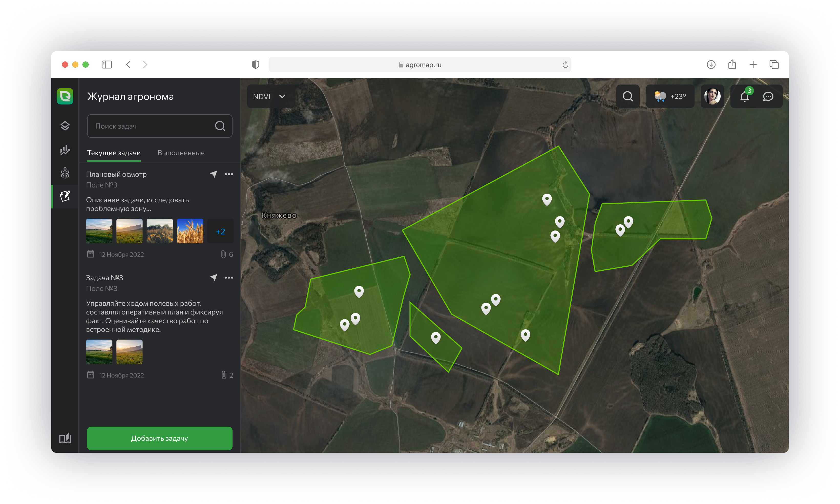Click Описание задачи description text
Screen dimensions: 840x504
point(137,204)
